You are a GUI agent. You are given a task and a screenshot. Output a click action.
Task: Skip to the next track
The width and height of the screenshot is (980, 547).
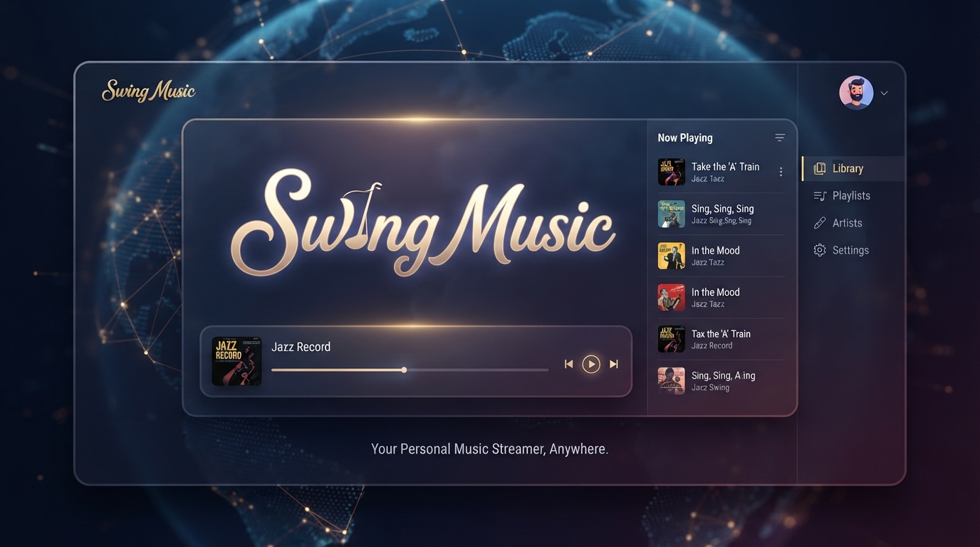click(x=614, y=364)
